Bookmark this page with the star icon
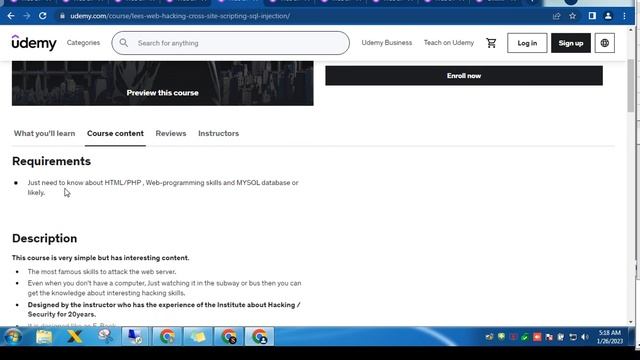This screenshot has height=360, width=640. pyautogui.click(x=572, y=16)
